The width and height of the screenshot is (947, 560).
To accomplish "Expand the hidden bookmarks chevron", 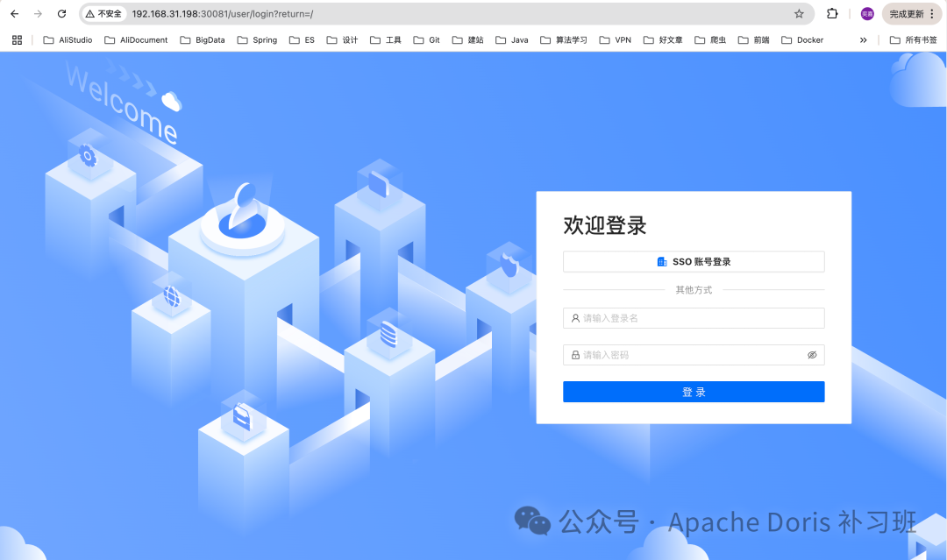I will pos(863,39).
